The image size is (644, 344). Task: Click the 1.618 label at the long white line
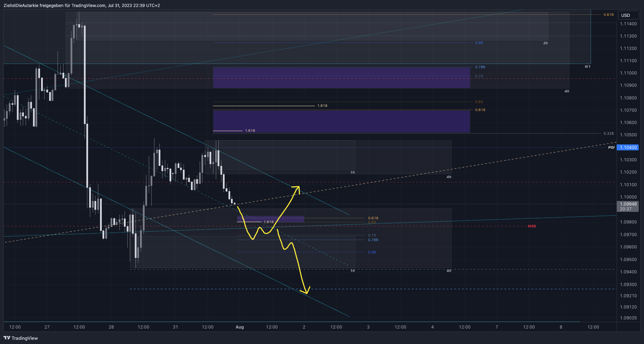click(322, 106)
